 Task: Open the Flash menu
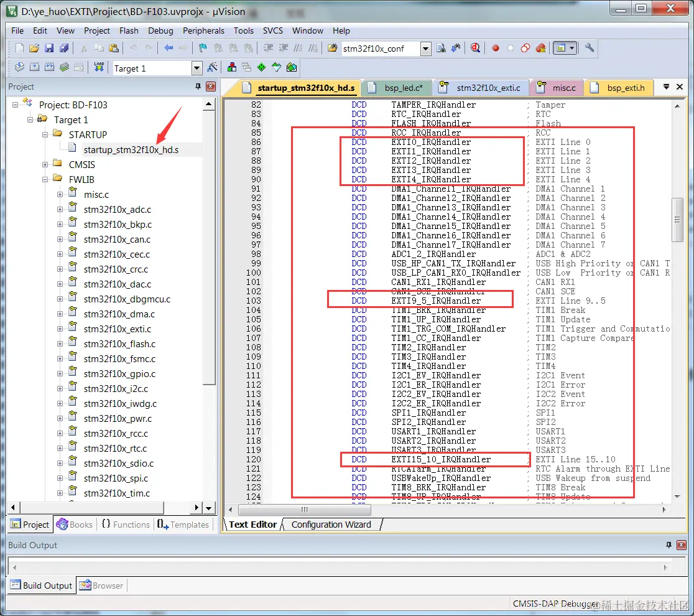pos(129,30)
